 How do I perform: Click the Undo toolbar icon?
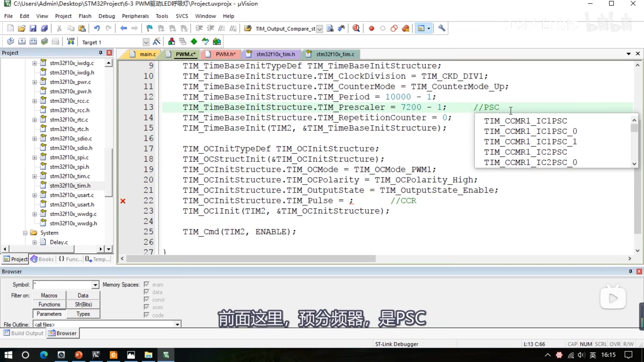(x=97, y=28)
